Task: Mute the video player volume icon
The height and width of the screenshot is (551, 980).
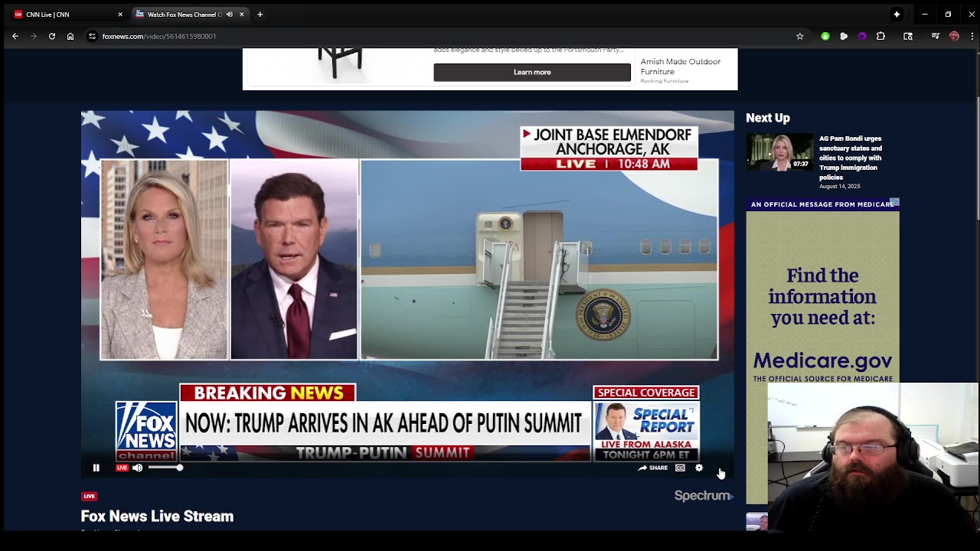Action: click(137, 468)
